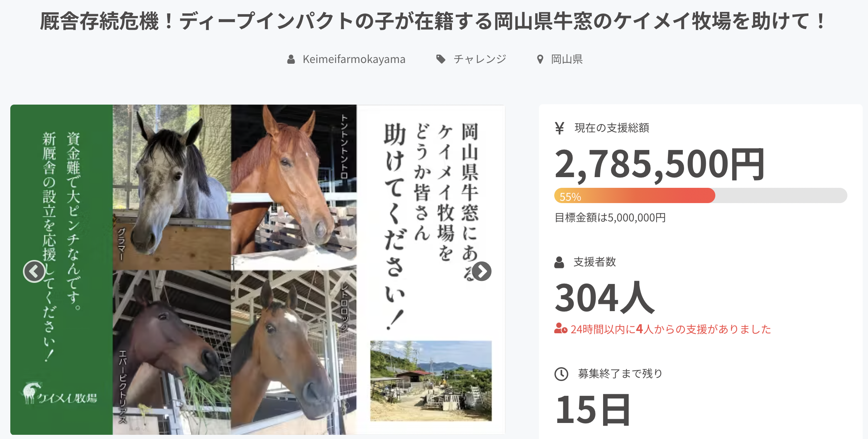This screenshot has height=439, width=868.
Task: Click the 2,785,500円 total support amount
Action: coord(660,164)
